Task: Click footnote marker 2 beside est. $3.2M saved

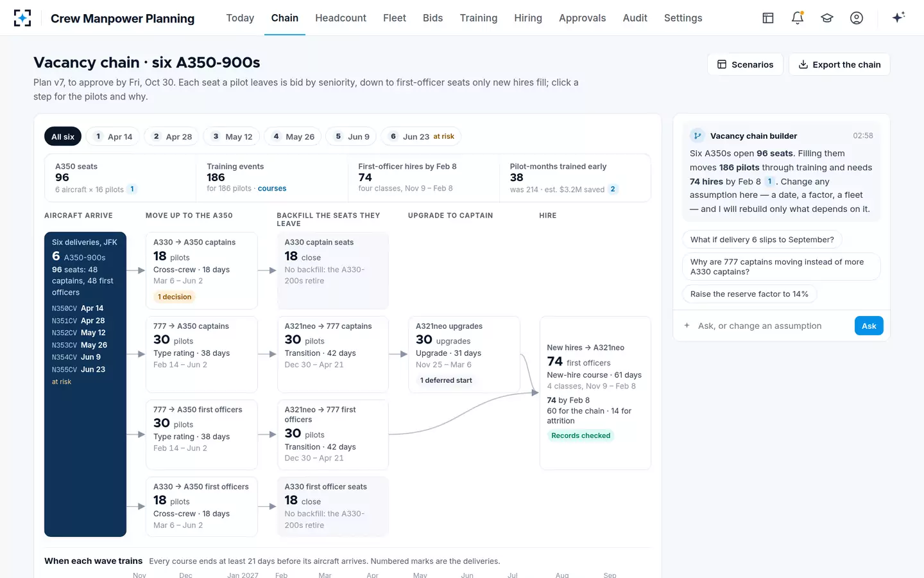Action: 613,189
